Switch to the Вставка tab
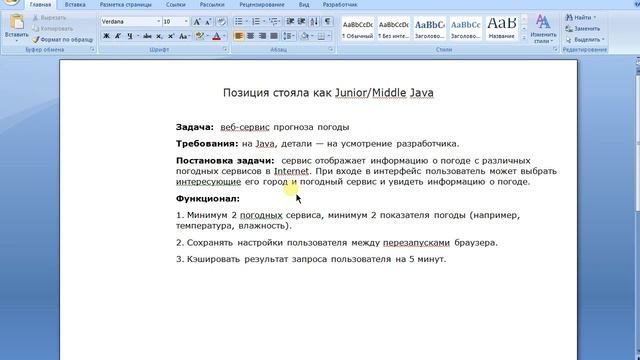 click(75, 4)
